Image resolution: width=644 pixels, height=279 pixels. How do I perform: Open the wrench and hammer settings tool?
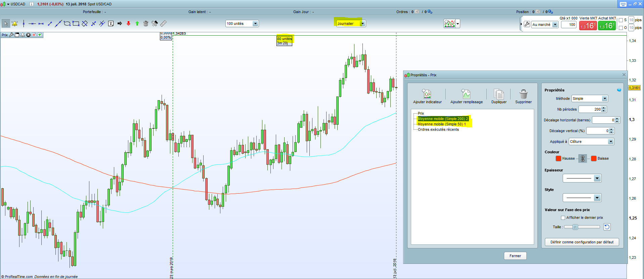point(155,24)
